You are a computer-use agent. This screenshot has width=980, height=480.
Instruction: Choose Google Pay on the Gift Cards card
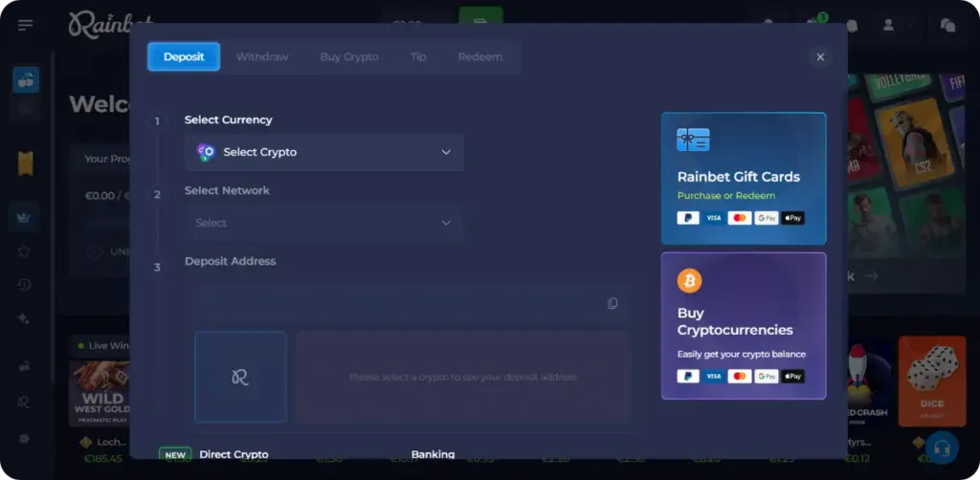[x=767, y=218]
